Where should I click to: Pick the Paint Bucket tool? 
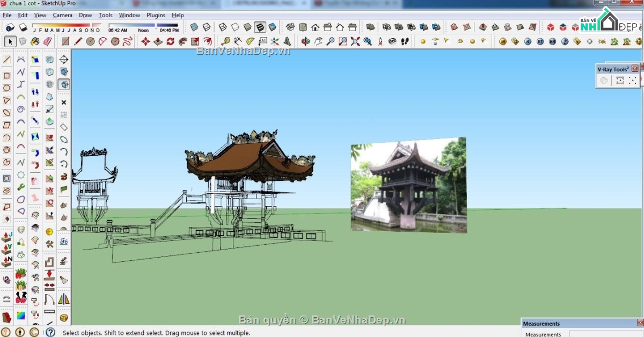[x=34, y=41]
